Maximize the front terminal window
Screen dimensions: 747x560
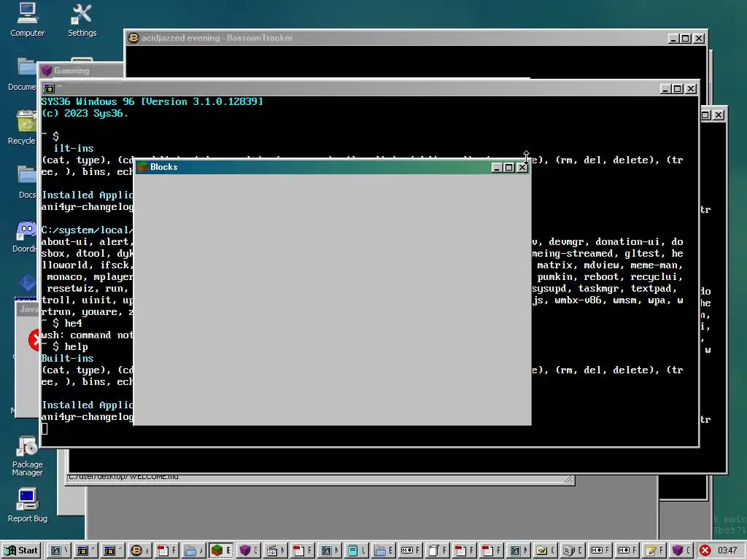[x=678, y=88]
